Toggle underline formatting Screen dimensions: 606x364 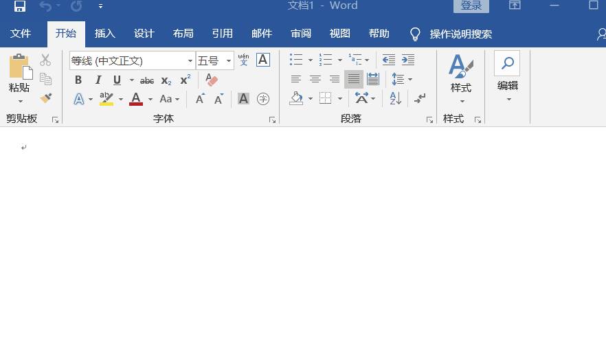click(117, 80)
